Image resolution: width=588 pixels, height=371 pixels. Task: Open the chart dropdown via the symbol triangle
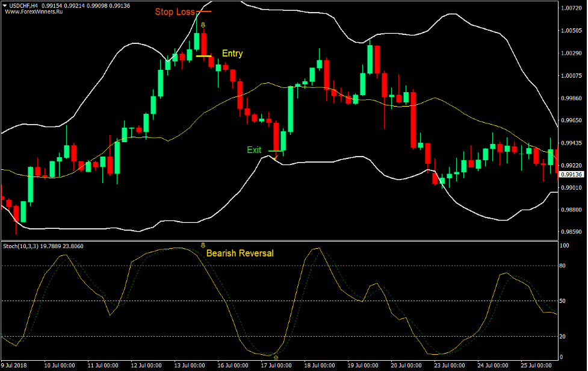[x=6, y=5]
